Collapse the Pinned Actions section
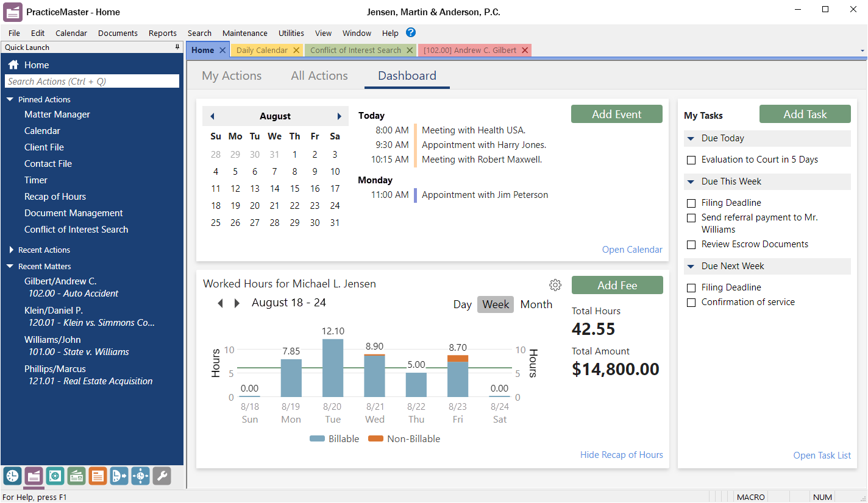Screen dimensions: 868x503 [10, 99]
